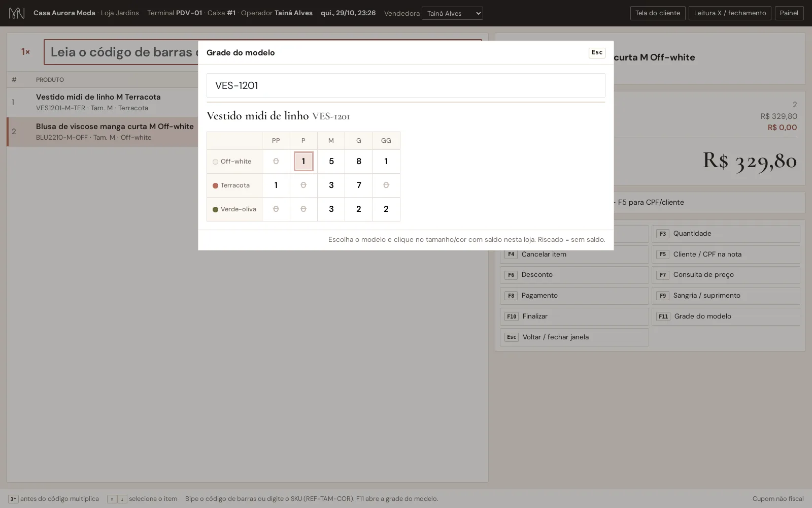Click the PP size column header
812x508 pixels.
(276, 141)
